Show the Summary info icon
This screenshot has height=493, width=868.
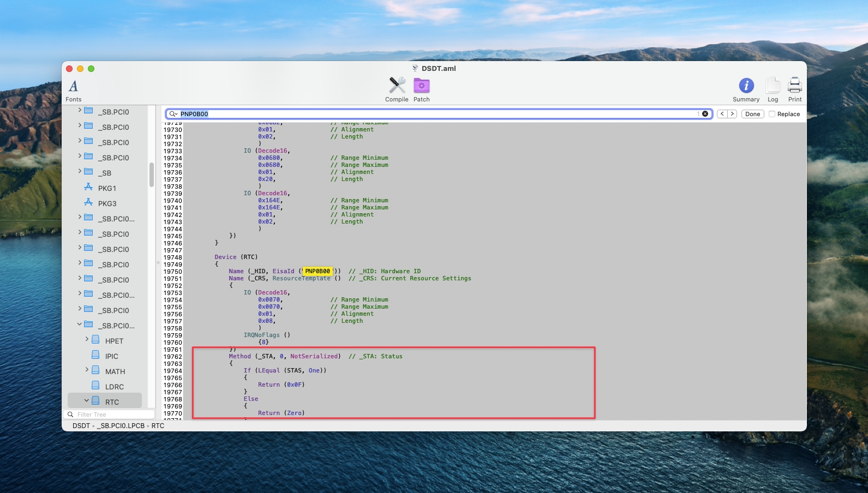pyautogui.click(x=746, y=86)
